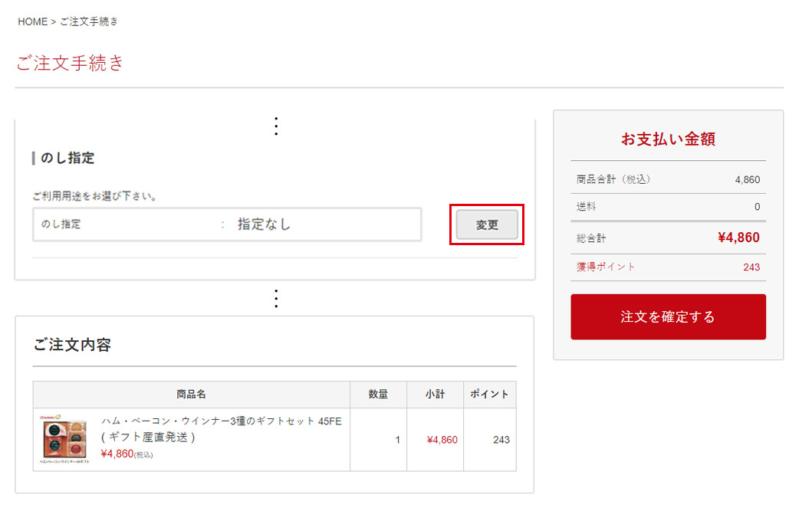The image size is (812, 521).
Task: Click the ポイント column header
Action: point(489,394)
